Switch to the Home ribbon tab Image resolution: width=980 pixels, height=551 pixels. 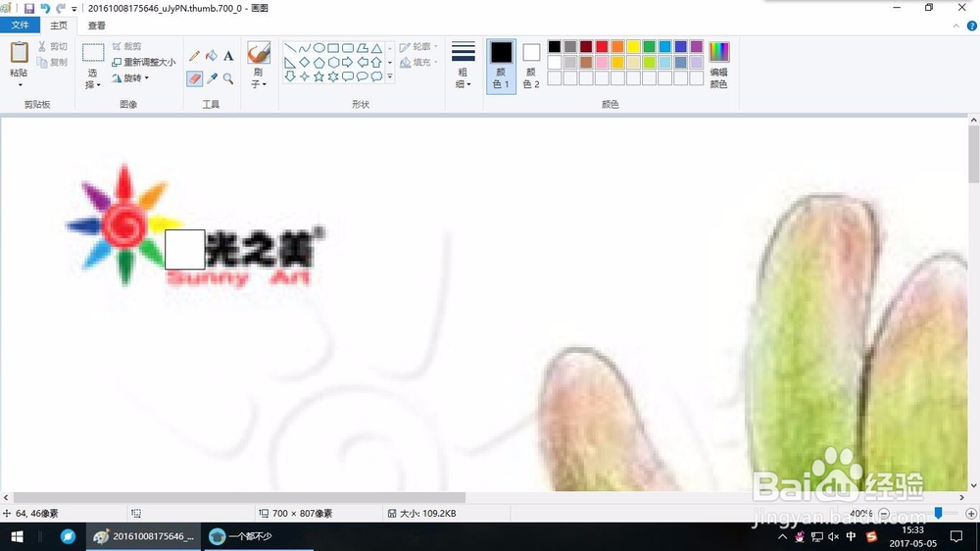[59, 25]
